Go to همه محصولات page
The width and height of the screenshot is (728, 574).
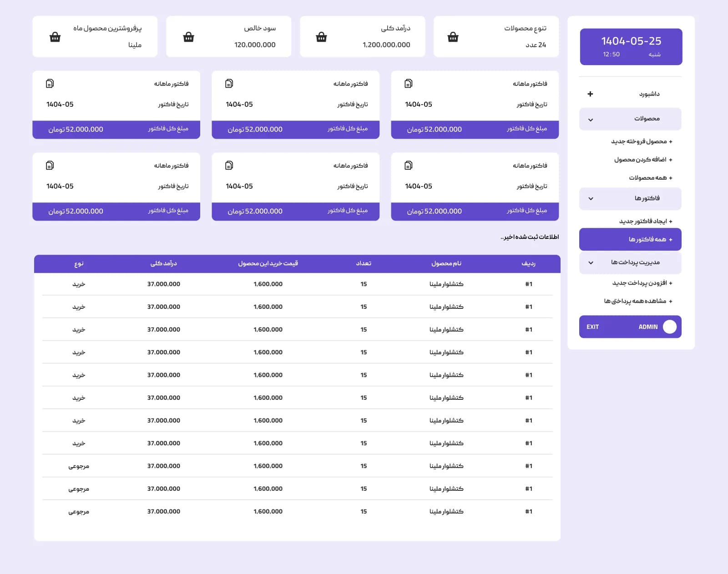pos(651,178)
